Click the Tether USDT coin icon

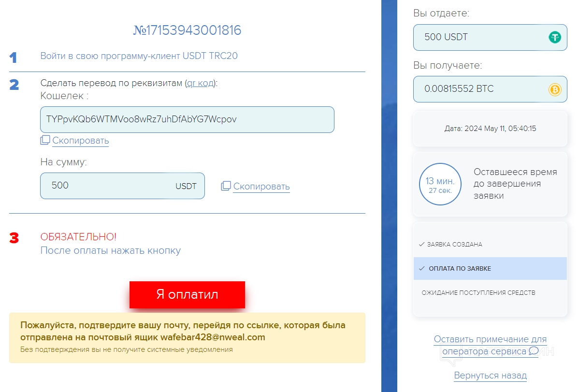[x=555, y=37]
